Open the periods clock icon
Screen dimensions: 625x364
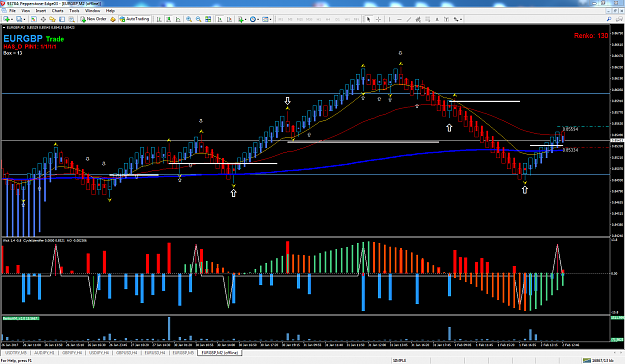pos(253,19)
